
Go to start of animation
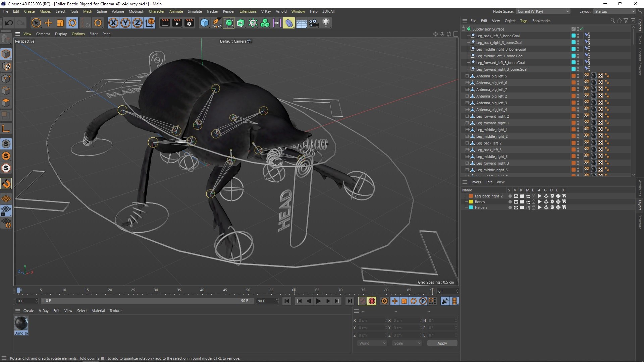(287, 301)
